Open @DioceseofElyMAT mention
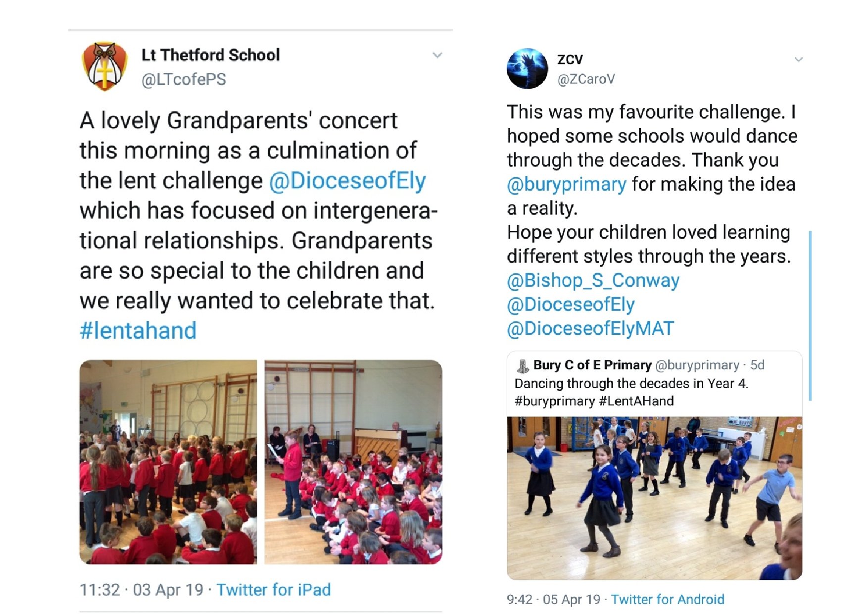Screen dimensions: 868x614 click(x=590, y=328)
